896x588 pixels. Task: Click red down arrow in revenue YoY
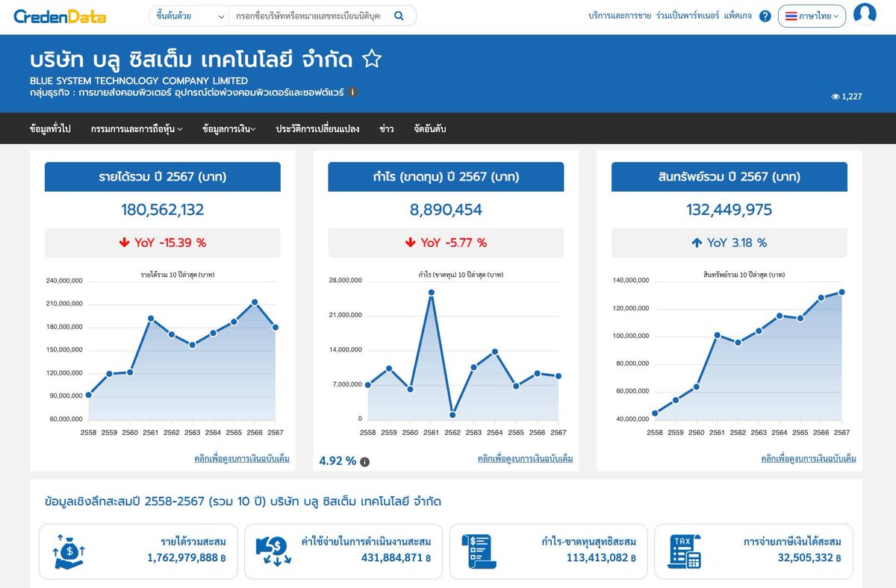point(124,243)
